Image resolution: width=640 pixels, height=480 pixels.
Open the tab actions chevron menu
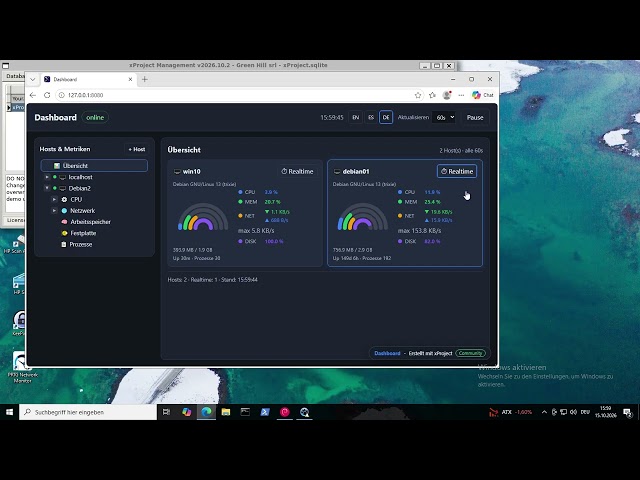(x=33, y=79)
